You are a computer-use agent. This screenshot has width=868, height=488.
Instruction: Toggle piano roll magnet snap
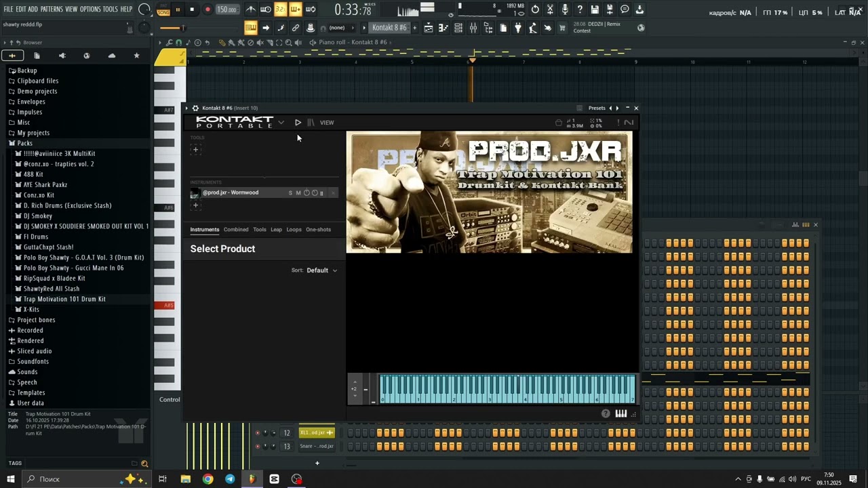pyautogui.click(x=178, y=43)
